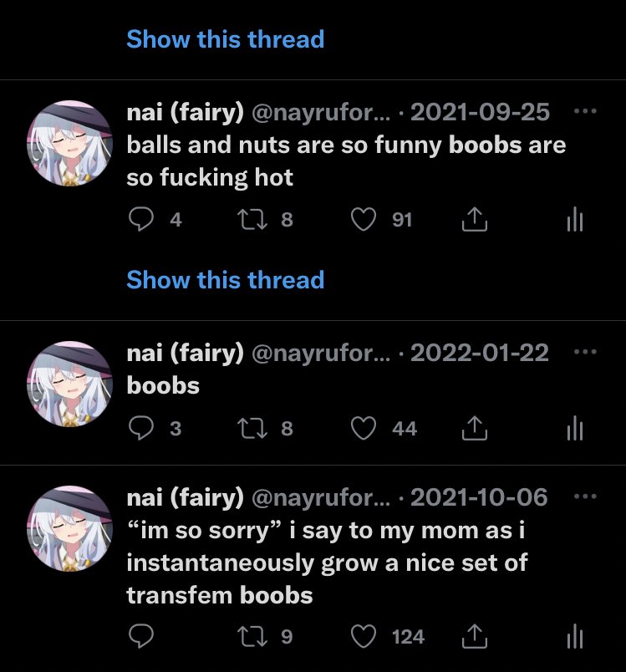Screen dimensions: 626x672
Task: Retweet the 2021-10-06 tweet
Action: [x=252, y=636]
